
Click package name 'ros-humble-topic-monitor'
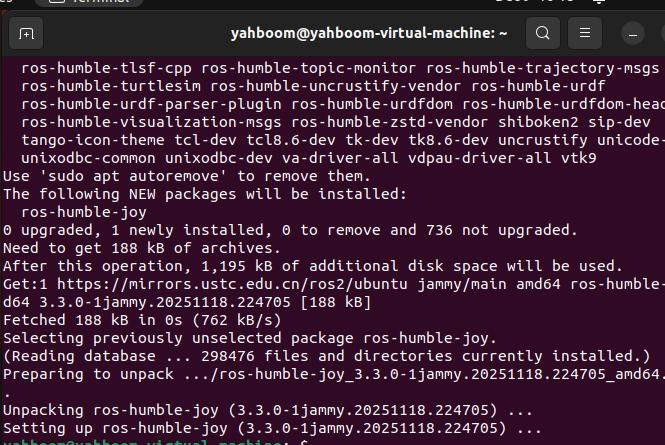coord(308,68)
